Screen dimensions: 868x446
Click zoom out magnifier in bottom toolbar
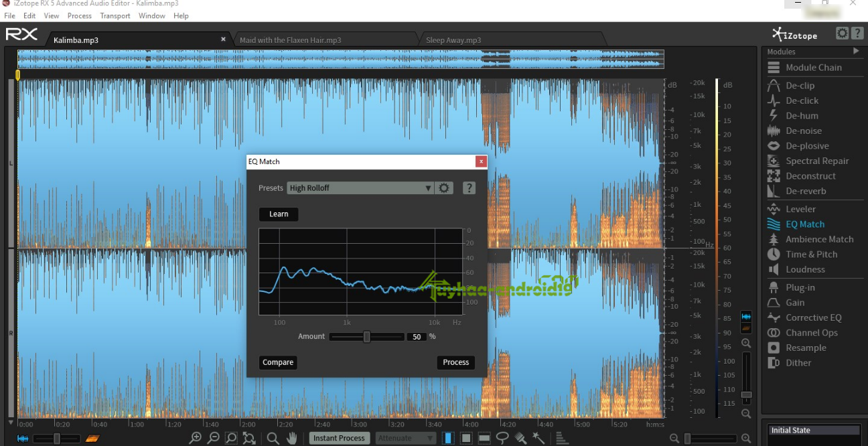click(x=214, y=438)
